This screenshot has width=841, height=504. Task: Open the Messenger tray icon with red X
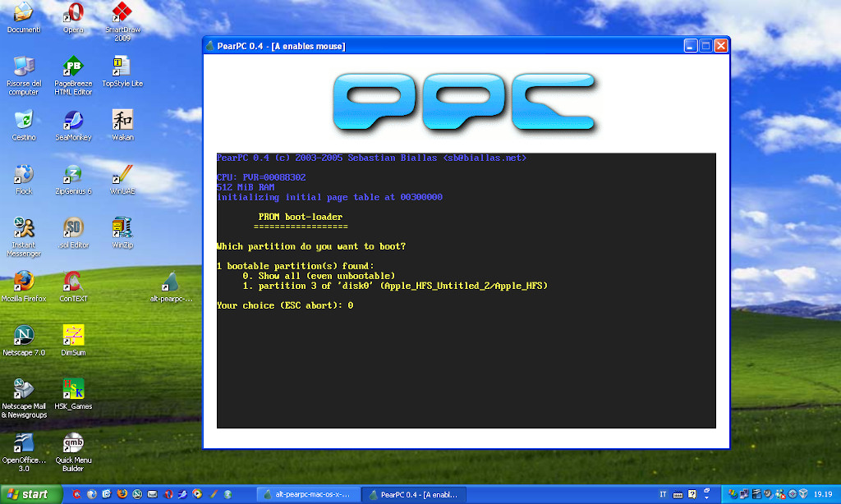[x=780, y=494]
